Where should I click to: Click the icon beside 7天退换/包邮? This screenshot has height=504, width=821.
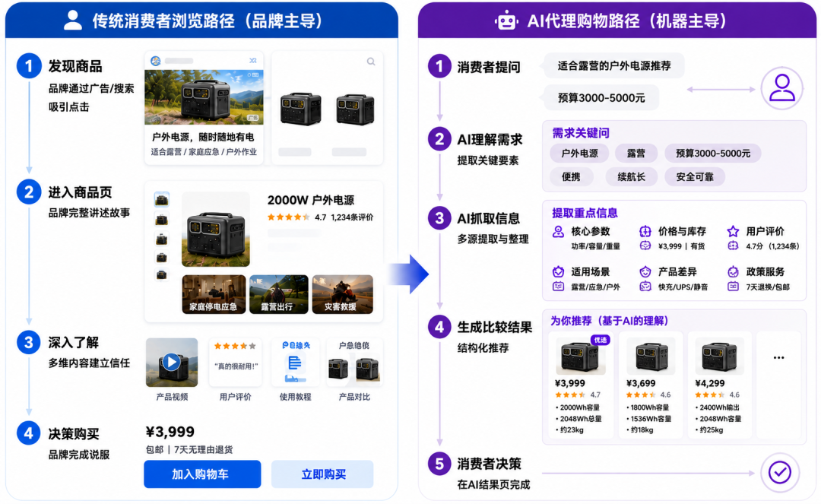coord(733,287)
